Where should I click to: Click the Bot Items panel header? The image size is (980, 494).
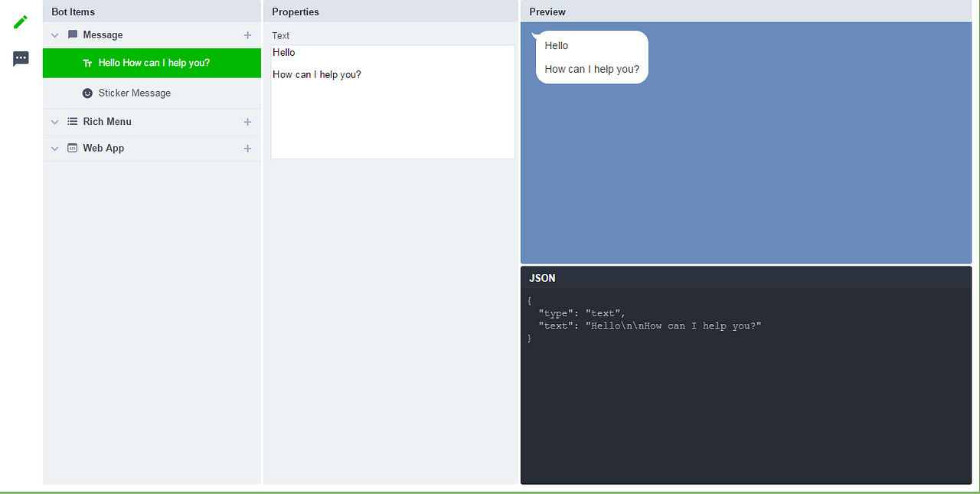(x=73, y=11)
